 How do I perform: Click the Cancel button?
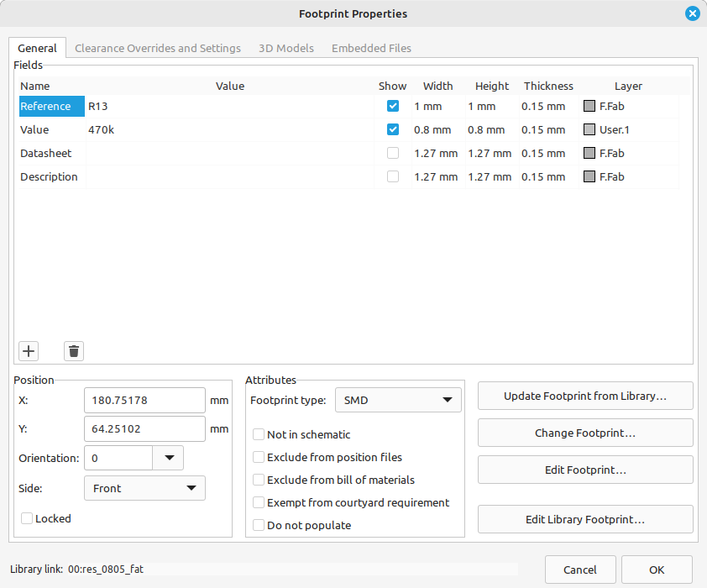coord(580,570)
